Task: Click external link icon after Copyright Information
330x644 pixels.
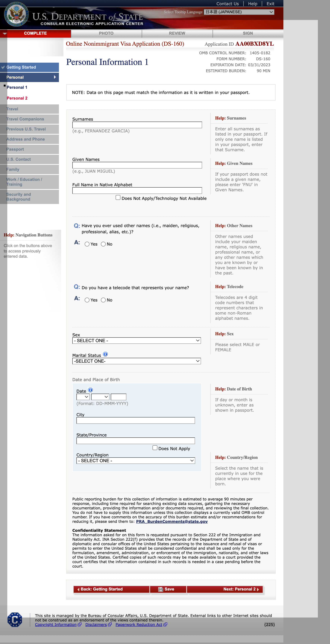Action: tap(79, 624)
